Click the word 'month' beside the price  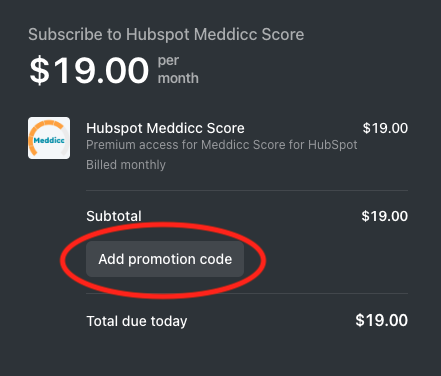click(x=178, y=78)
